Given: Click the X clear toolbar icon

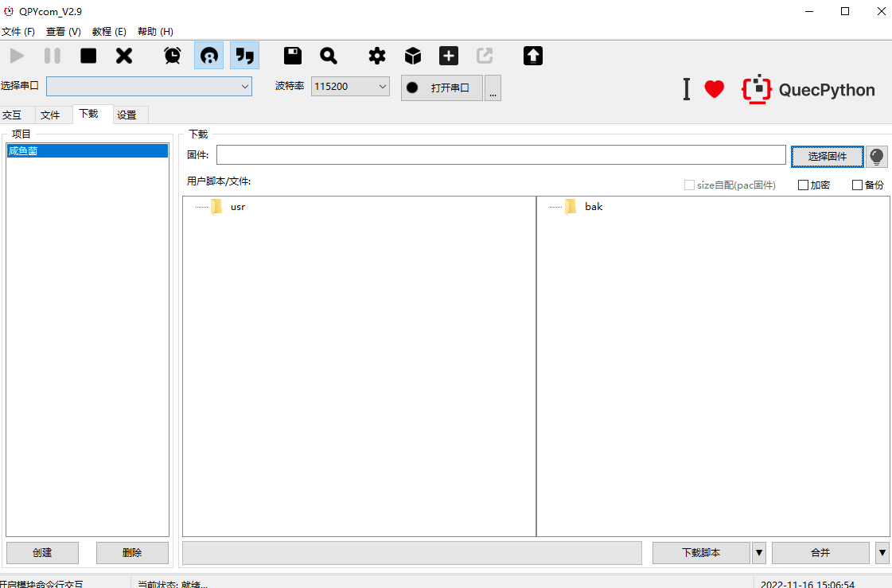Looking at the screenshot, I should (124, 56).
